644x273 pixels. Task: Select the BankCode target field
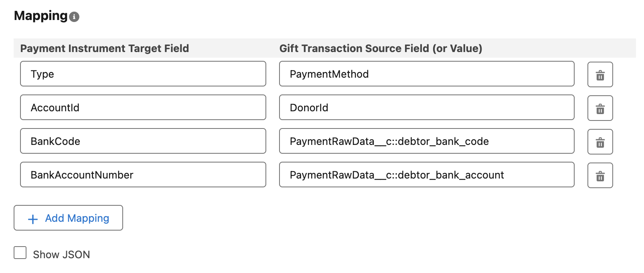pyautogui.click(x=143, y=141)
